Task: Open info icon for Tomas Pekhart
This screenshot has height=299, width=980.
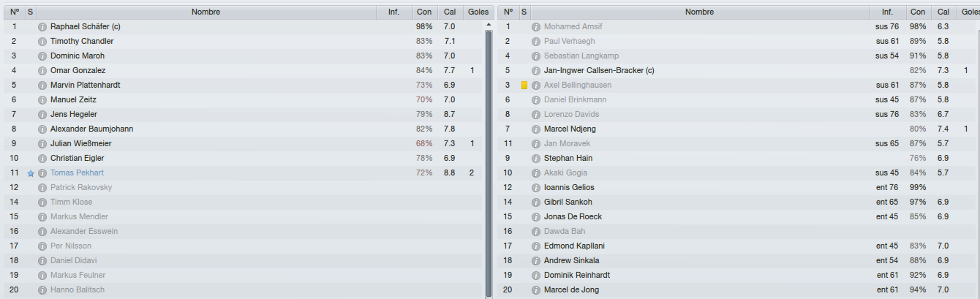Action: coord(42,173)
